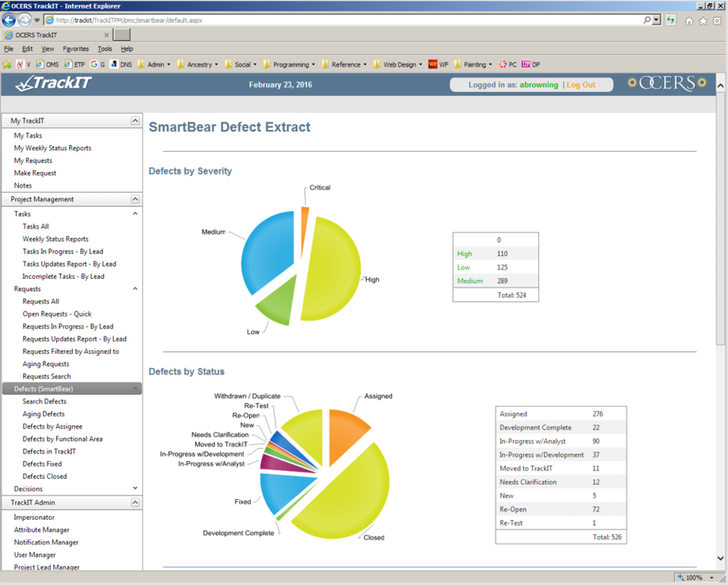Open the File menu

point(8,49)
